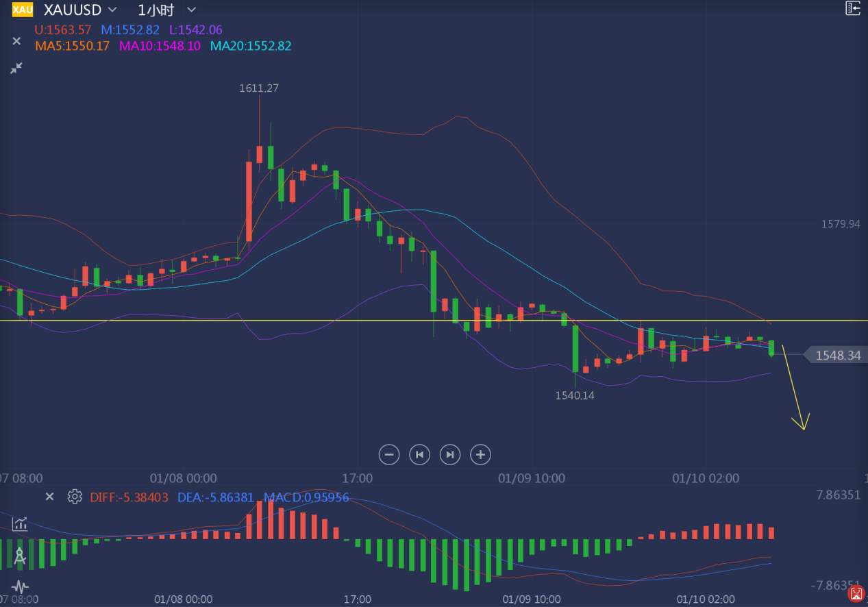
Task: Close the Bollinger/MA indicator overlay
Action: [16, 41]
